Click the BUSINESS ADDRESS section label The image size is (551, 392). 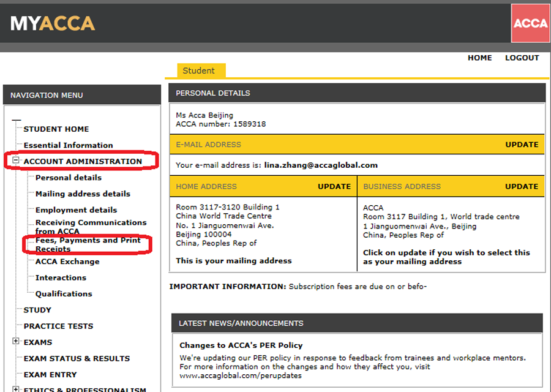click(x=402, y=186)
